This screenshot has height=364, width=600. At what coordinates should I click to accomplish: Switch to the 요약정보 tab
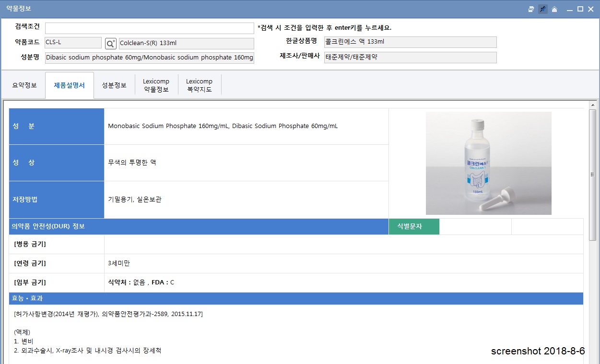(24, 85)
